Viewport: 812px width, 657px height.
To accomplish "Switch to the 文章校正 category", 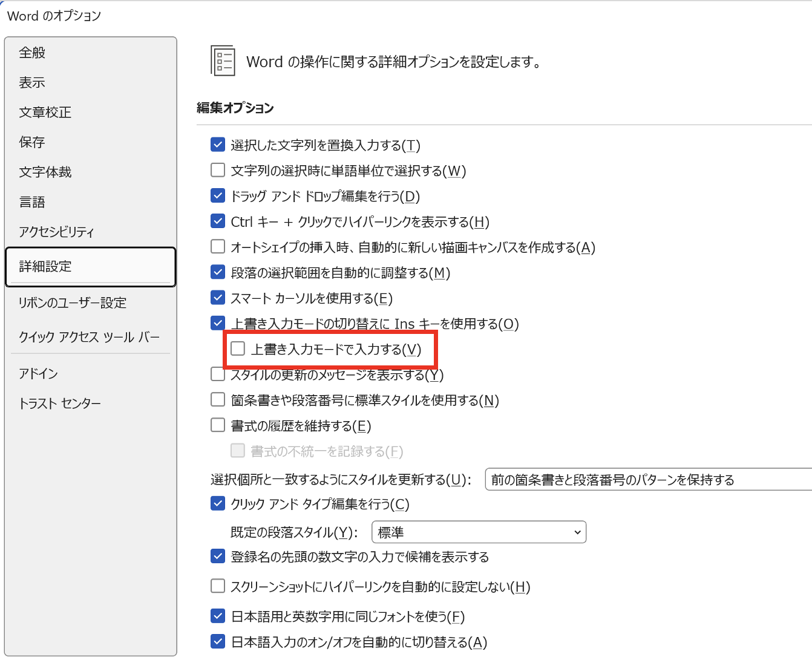I will [45, 113].
